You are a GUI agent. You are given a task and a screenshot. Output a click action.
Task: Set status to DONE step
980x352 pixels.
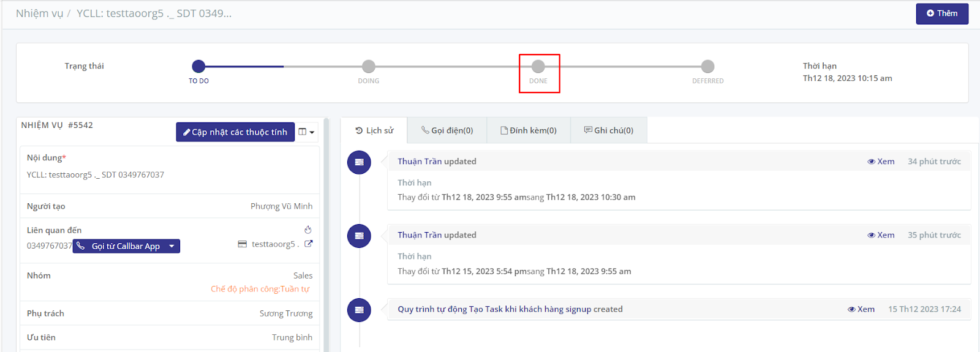(x=538, y=66)
